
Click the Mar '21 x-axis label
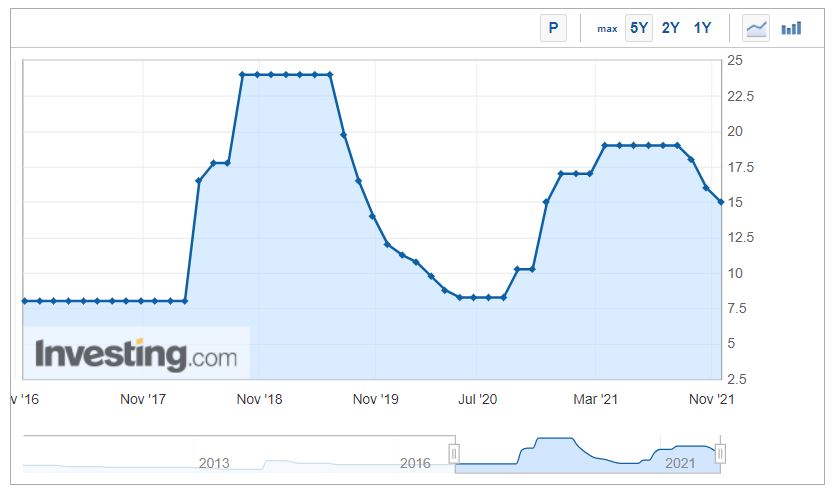click(x=595, y=399)
